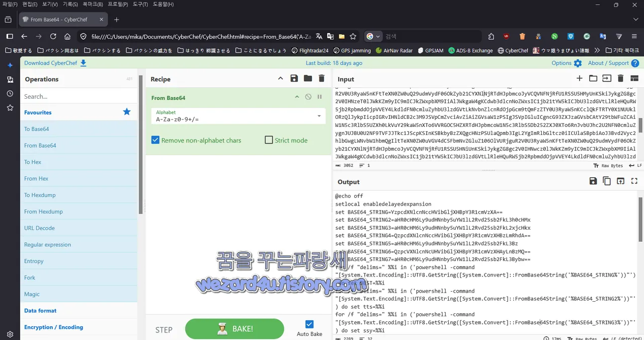Clear the recipe with the trash icon
644x340 pixels.
(x=321, y=79)
